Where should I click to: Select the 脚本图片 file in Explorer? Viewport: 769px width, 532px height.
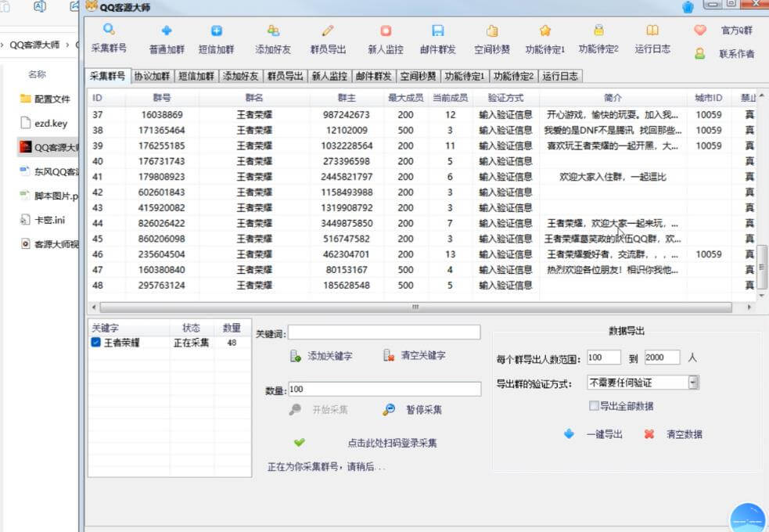pos(49,196)
